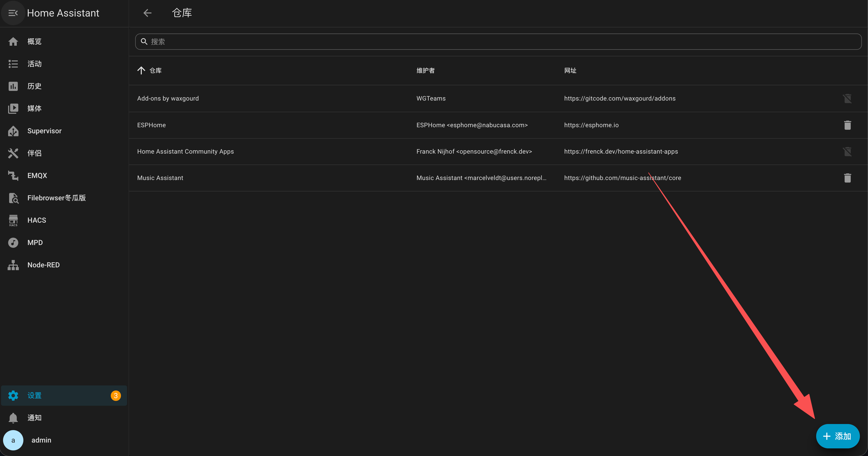Click the disabled delete icon for Community Apps
This screenshot has height=456, width=868.
pos(847,152)
